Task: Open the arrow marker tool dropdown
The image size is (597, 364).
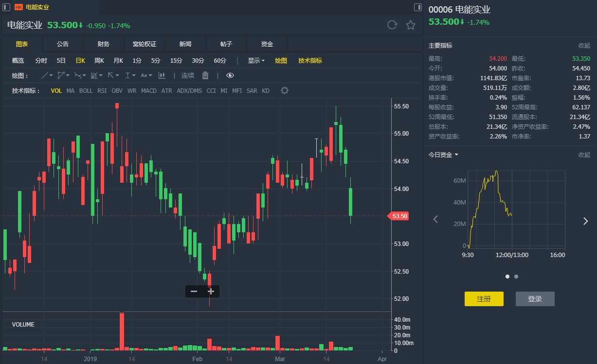Action: (x=113, y=75)
